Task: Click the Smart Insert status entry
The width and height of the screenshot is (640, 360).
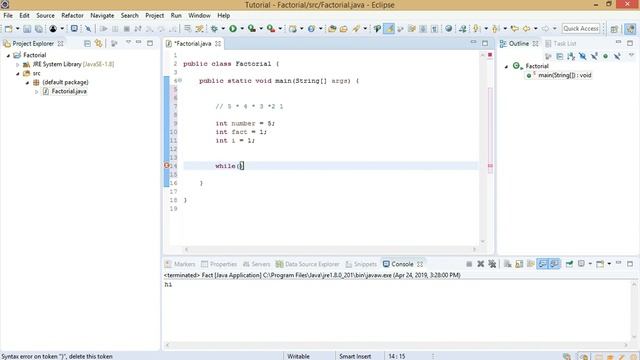Action: (x=355, y=356)
